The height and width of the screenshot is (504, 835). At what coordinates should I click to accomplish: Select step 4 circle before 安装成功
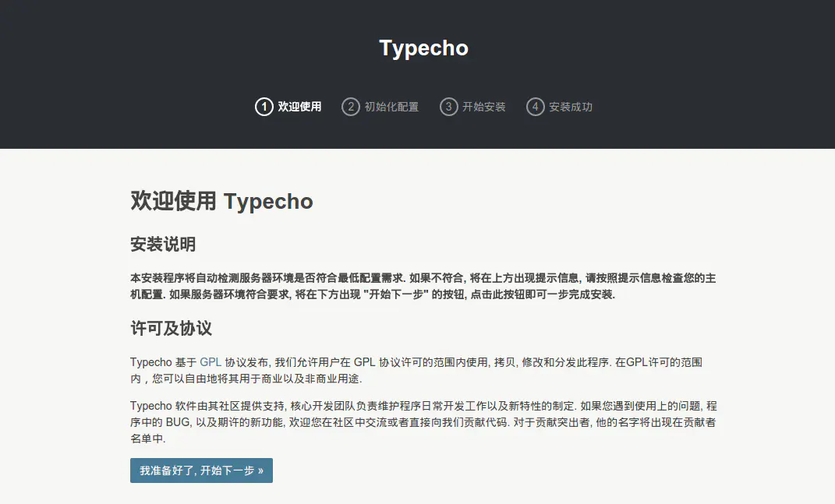[535, 107]
